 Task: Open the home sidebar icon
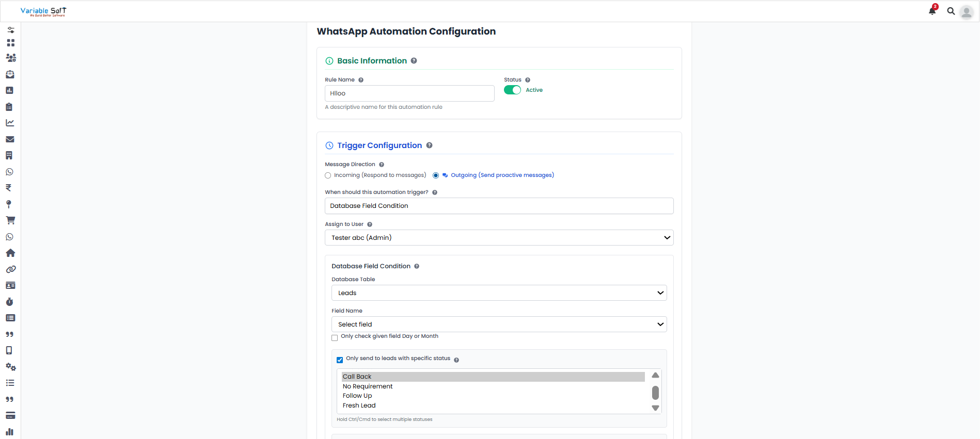click(10, 253)
